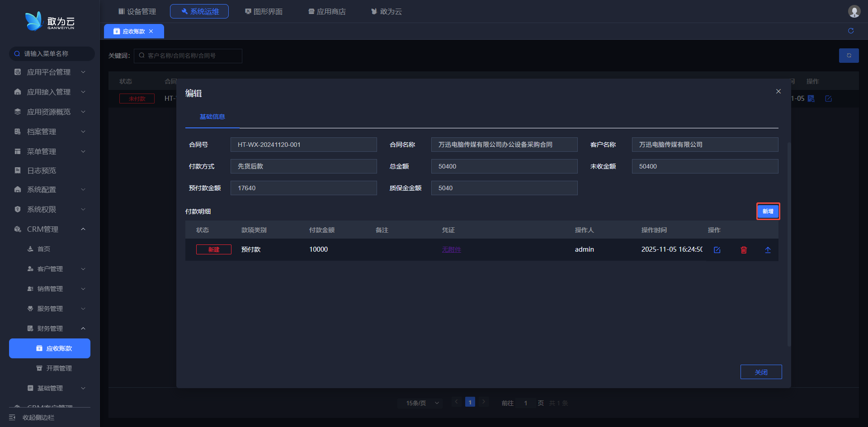Click the edit icon in payment row
The image size is (868, 427).
[717, 250]
